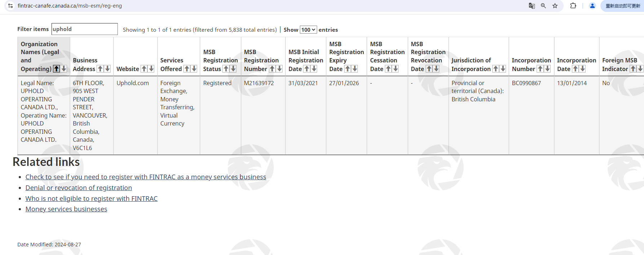Sort Registration Revocation Date descending
Screen dimensions: 644x255
[x=436, y=69]
